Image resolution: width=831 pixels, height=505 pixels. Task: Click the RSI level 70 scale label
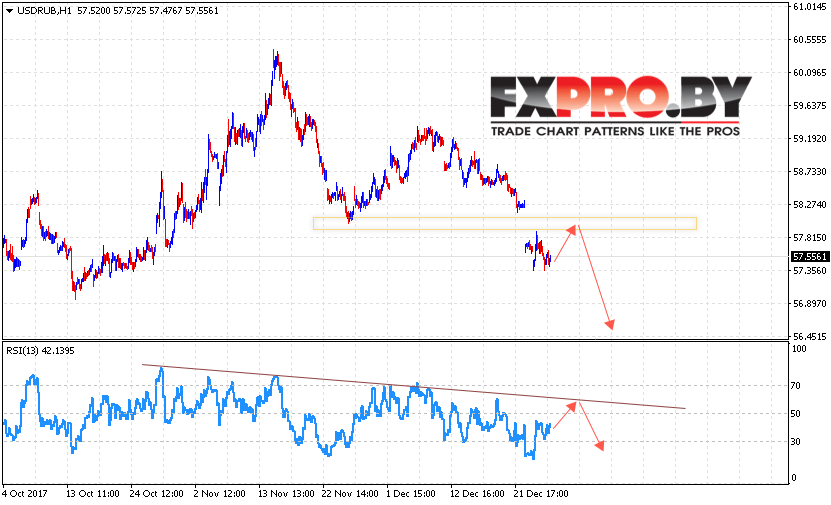point(795,386)
